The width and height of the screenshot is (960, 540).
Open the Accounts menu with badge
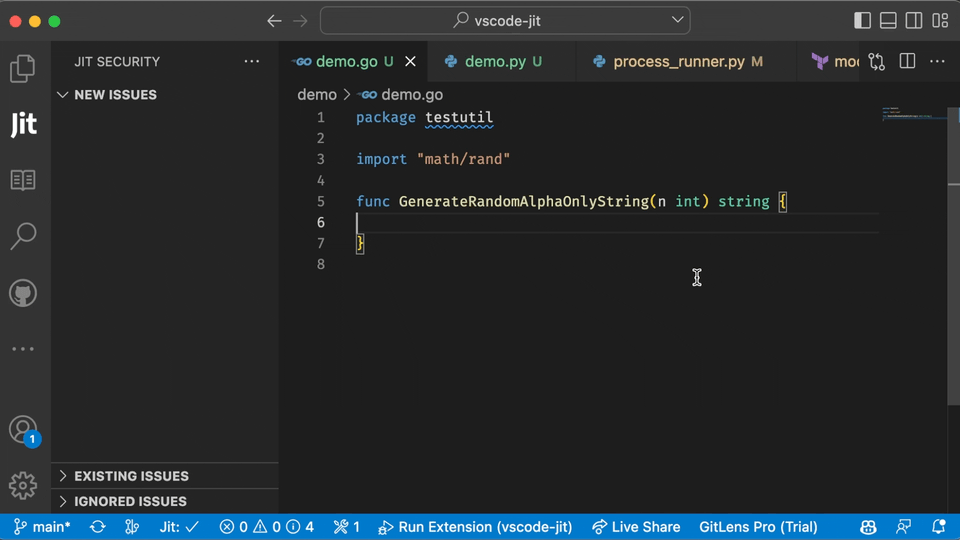(23, 430)
